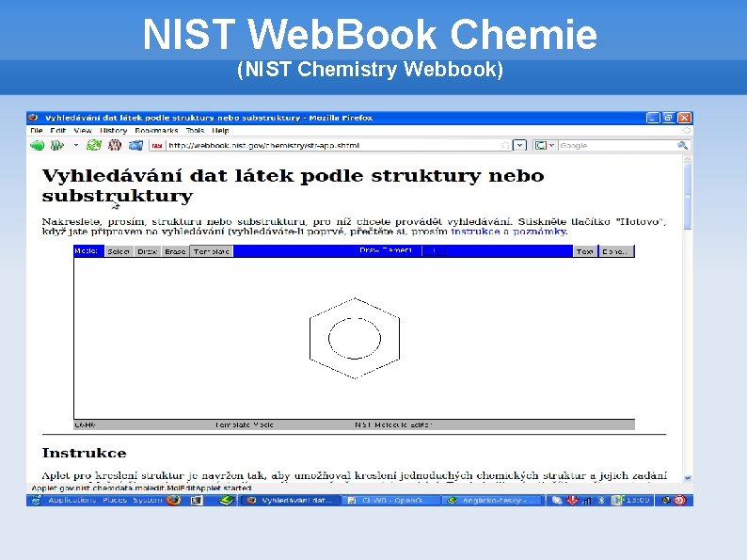The height and width of the screenshot is (560, 747).
Task: Follow the "instrukce" link
Action: (x=475, y=232)
